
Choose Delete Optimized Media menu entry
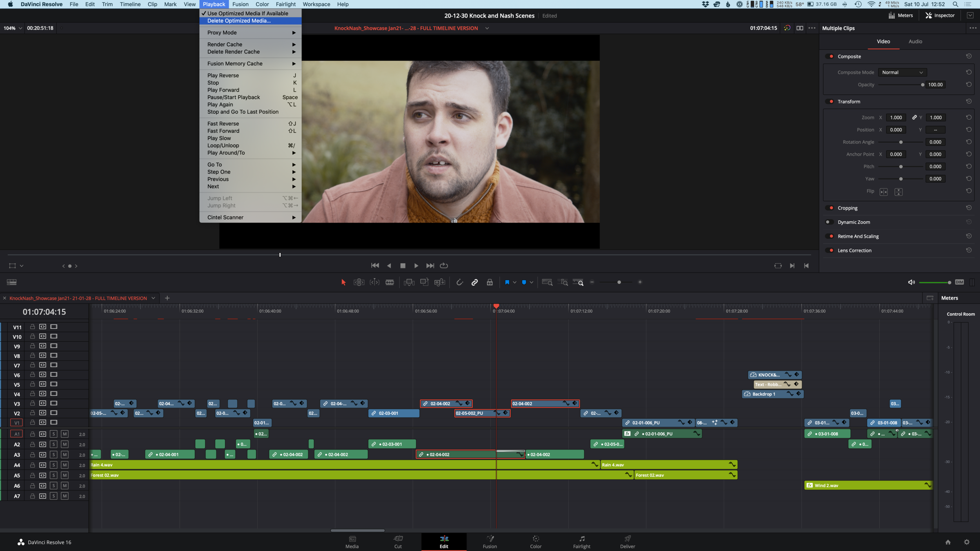[x=250, y=21]
